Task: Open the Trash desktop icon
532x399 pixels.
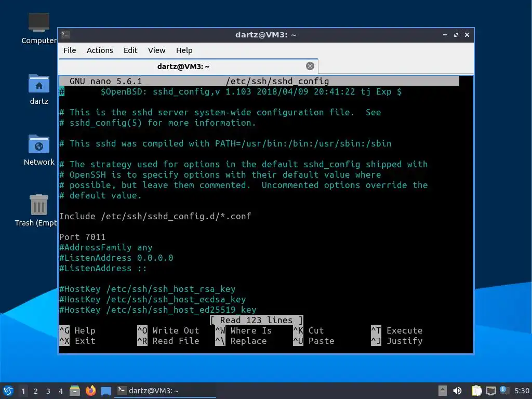Action: pyautogui.click(x=36, y=210)
